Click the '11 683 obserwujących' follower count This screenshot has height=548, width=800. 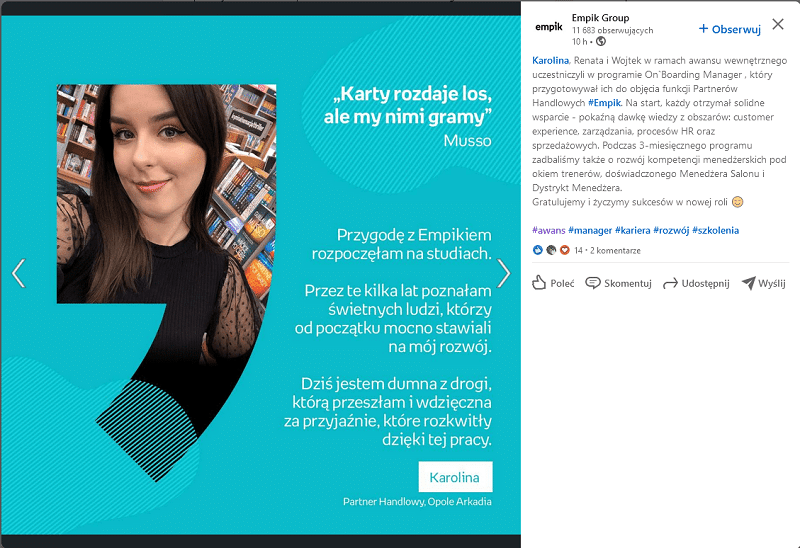[x=612, y=30]
